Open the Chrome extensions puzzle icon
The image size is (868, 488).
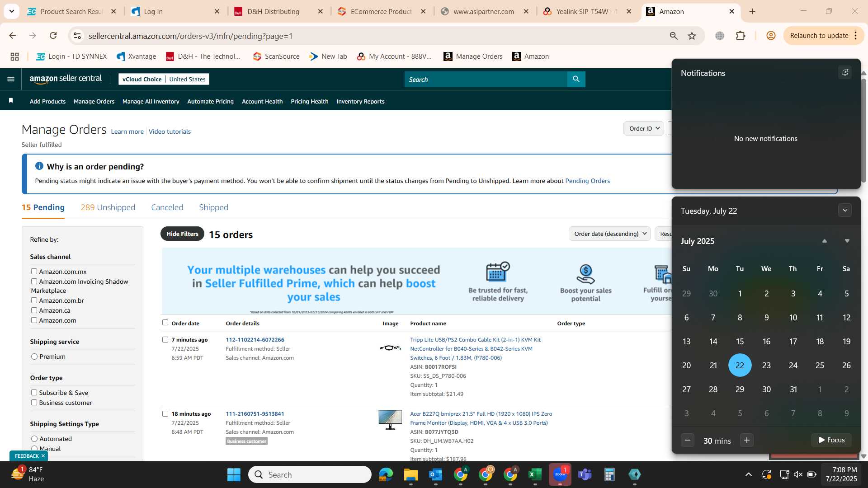[x=741, y=36]
